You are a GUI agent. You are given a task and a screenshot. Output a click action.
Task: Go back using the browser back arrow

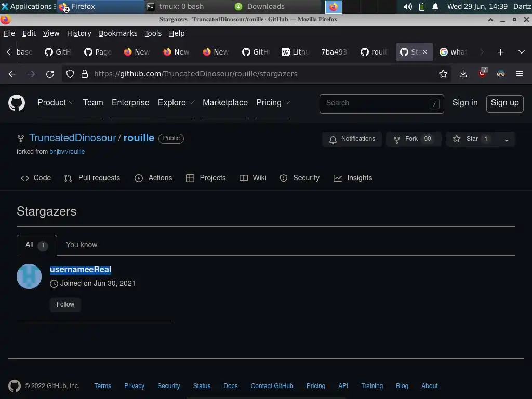coord(12,74)
